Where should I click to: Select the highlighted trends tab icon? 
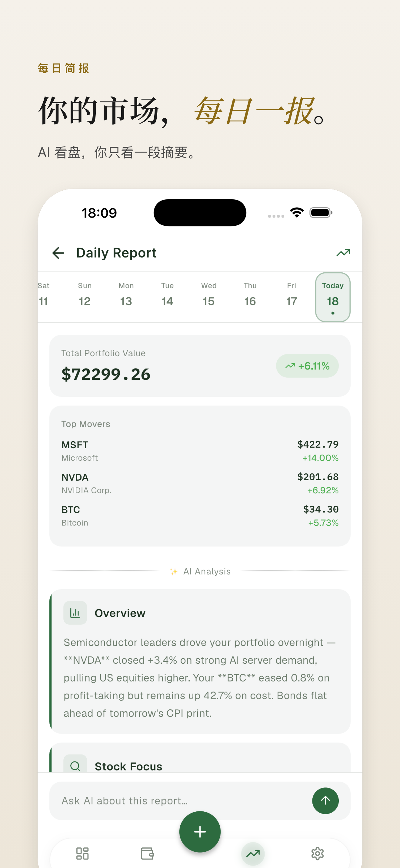click(253, 853)
